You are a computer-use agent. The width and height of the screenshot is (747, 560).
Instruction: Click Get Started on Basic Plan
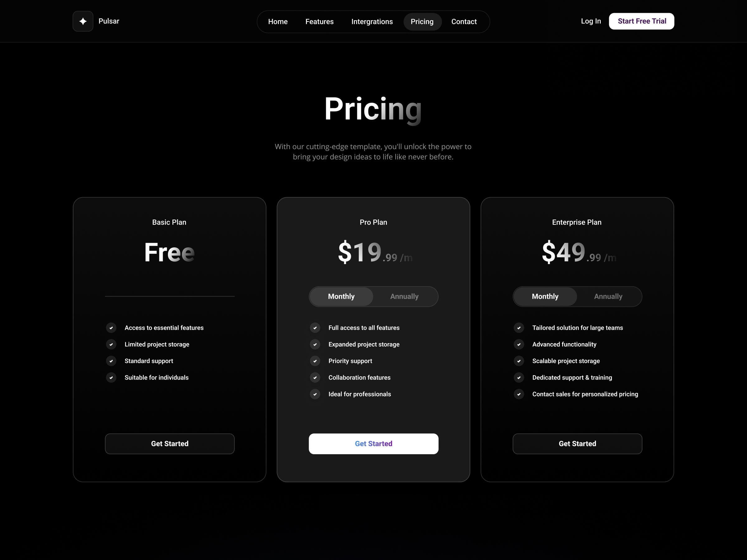click(x=169, y=444)
